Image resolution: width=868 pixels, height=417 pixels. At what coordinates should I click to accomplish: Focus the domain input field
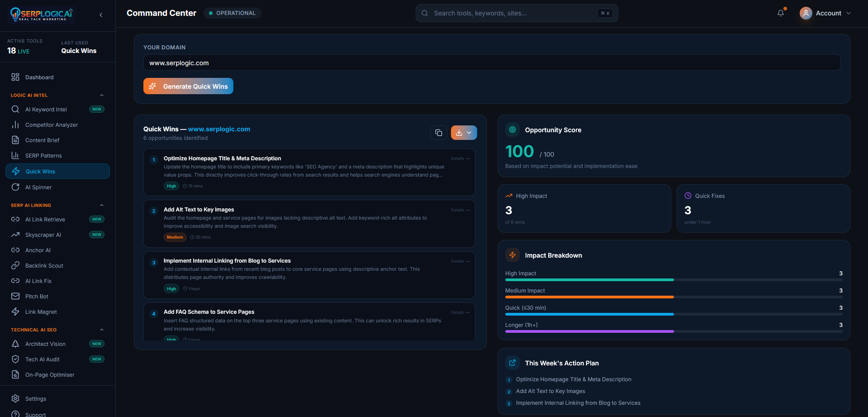pyautogui.click(x=492, y=62)
